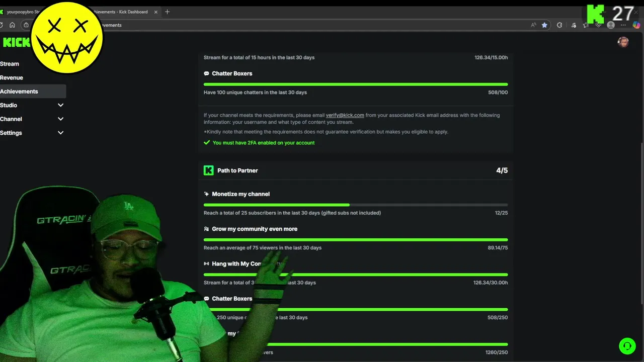Viewport: 644px width, 362px height.
Task: Click the 508/250 unique chatters value
Action: tap(498, 317)
